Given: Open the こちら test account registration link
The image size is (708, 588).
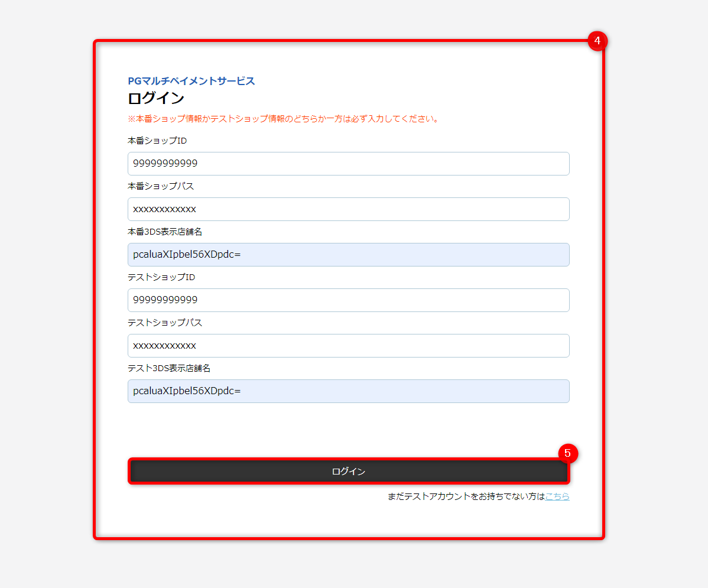Looking at the screenshot, I should [x=557, y=496].
